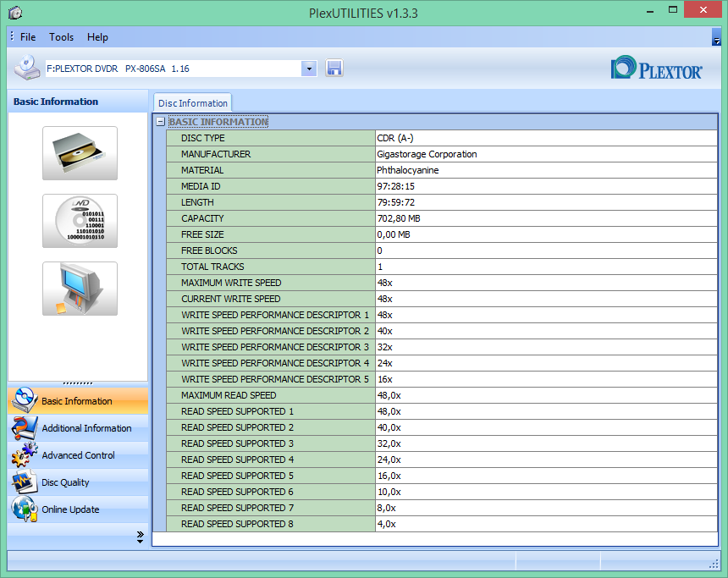Click the sidebar splitter grip dots

pyautogui.click(x=78, y=383)
